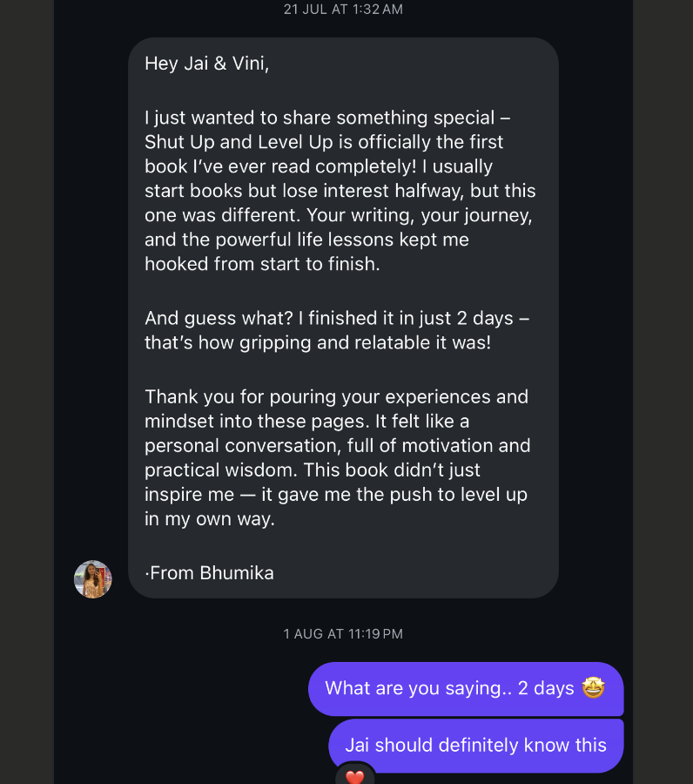Click the "in my own way." line
Screen dimensions: 693x784
[210, 518]
